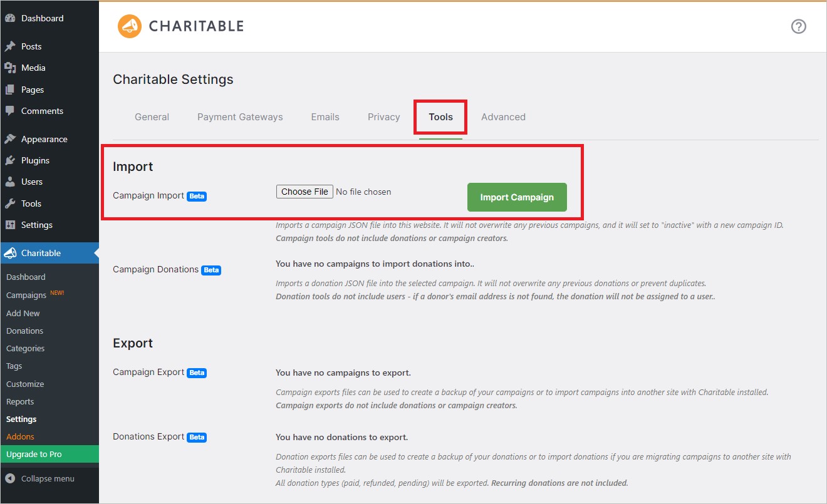Switch to the Advanced tab

[x=503, y=116]
